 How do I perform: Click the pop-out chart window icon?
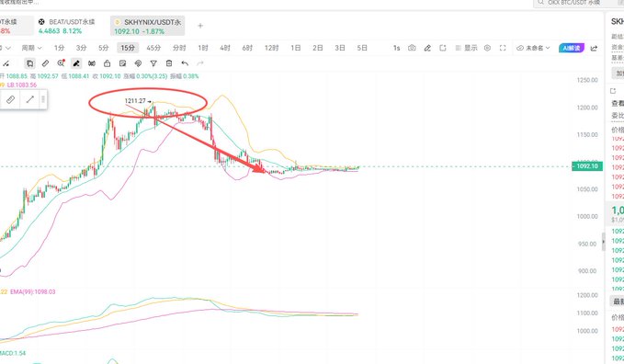[x=443, y=48]
